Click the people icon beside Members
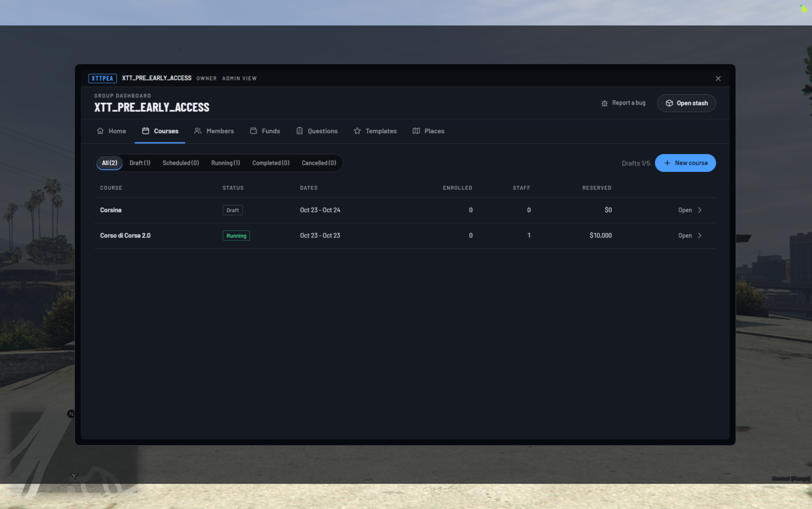This screenshot has width=812, height=509. (198, 131)
